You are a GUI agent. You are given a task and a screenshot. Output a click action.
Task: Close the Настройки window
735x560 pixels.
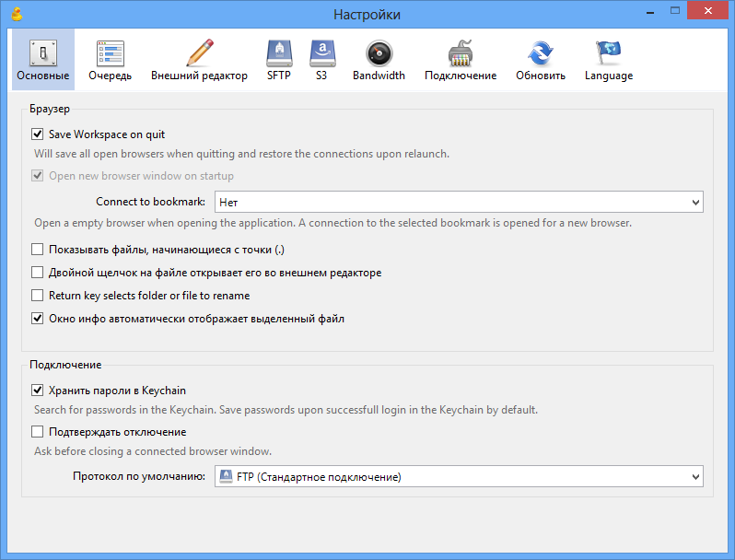[x=707, y=10]
